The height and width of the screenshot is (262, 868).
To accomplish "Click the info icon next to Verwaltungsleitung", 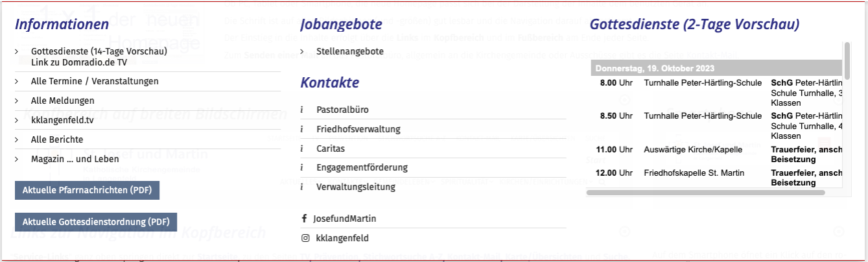I will (302, 187).
